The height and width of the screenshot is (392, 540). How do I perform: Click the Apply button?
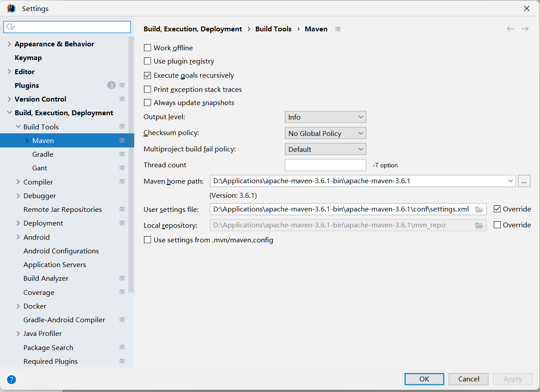513,379
